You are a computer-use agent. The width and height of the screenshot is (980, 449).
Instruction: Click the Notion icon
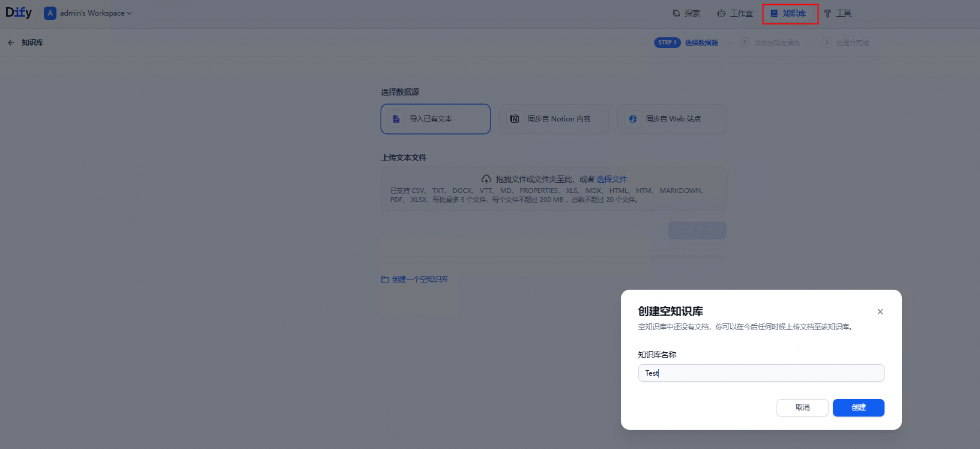tap(515, 119)
